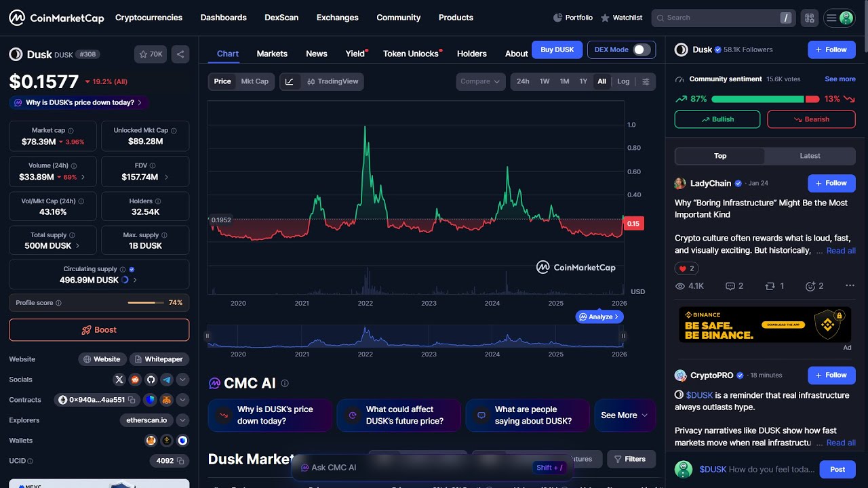The height and width of the screenshot is (488, 868).
Task: Select the Price chart toggle
Action: click(x=222, y=81)
